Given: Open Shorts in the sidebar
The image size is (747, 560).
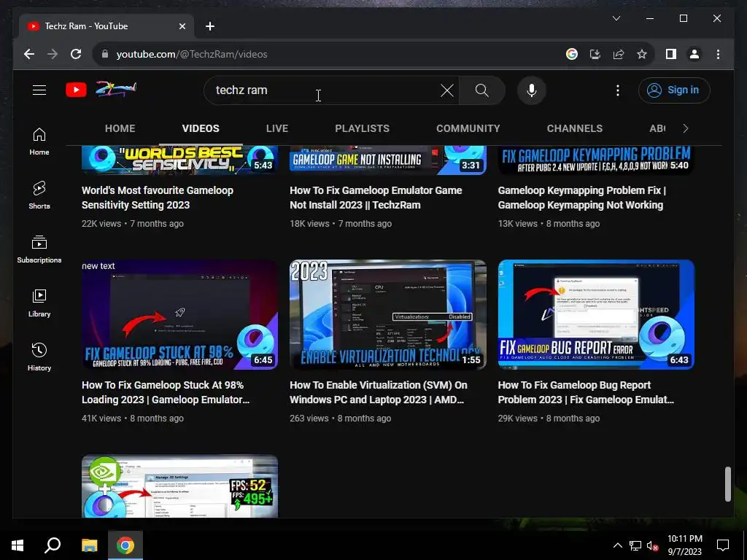Looking at the screenshot, I should click(x=39, y=195).
